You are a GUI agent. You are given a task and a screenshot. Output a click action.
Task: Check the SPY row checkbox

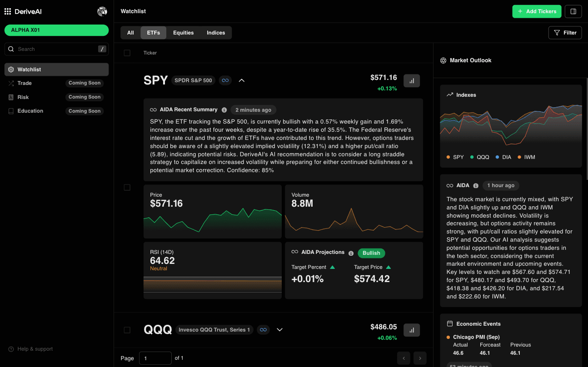127,188
